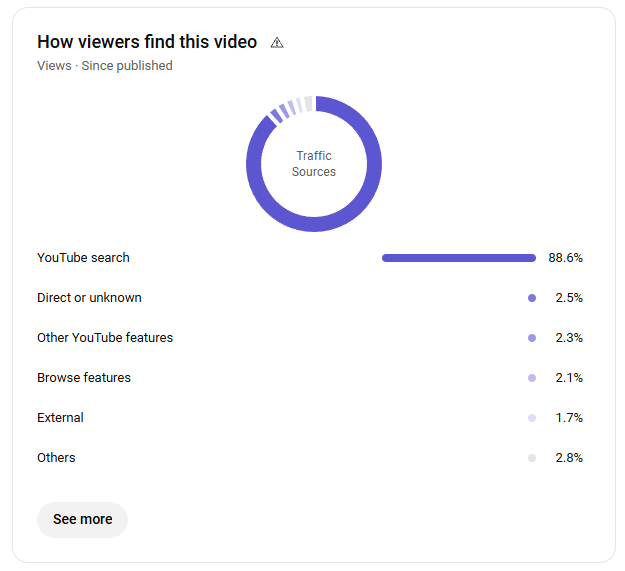Viewport: 625px width, 571px height.
Task: Select the Browse features label
Action: [84, 377]
